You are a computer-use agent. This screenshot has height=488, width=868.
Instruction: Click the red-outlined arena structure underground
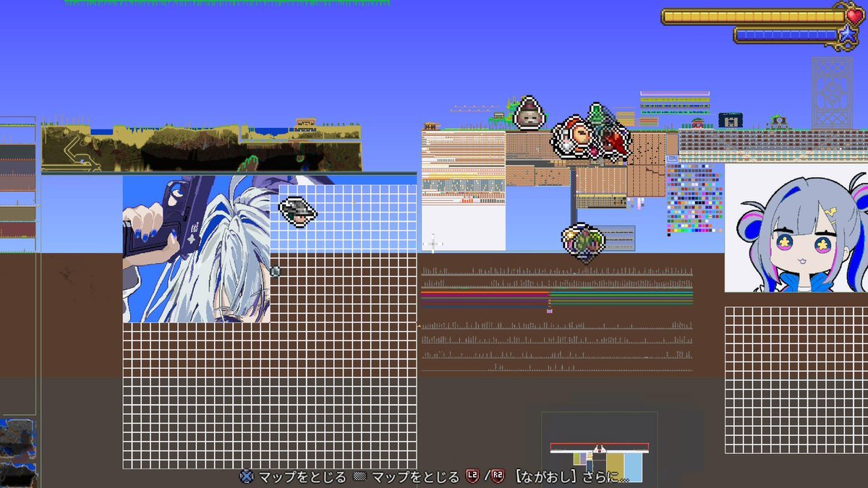[x=600, y=448]
